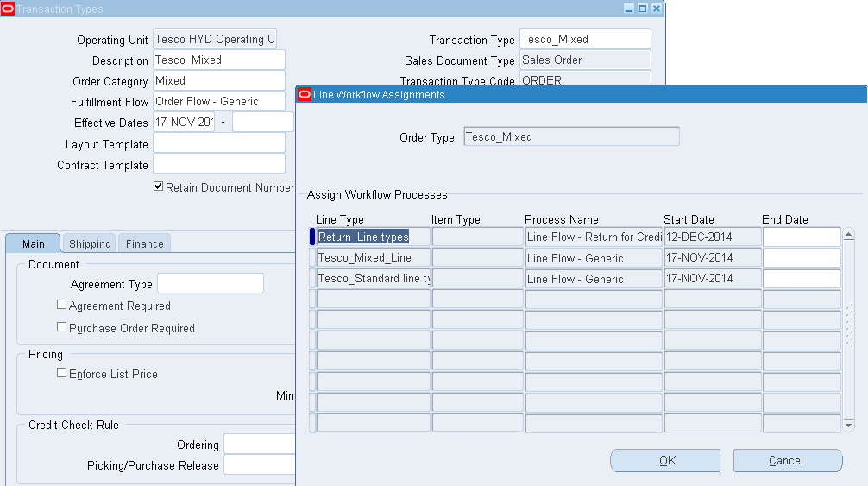This screenshot has width=868, height=486.
Task: Switch to the Main tab
Action: tap(33, 243)
